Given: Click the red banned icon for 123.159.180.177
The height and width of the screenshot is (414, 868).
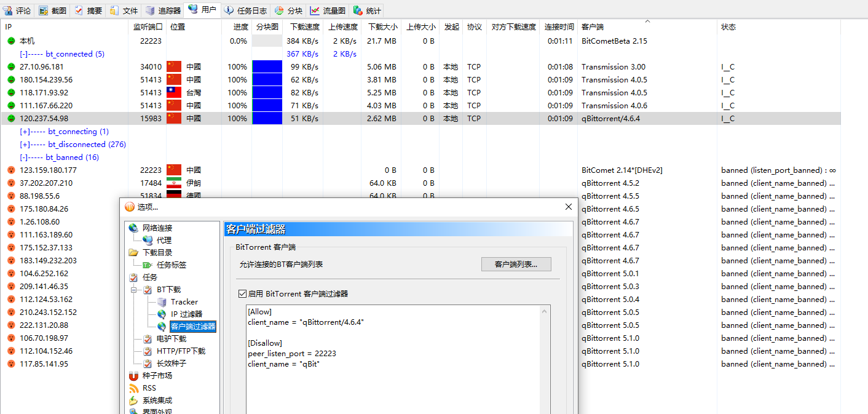Looking at the screenshot, I should (11, 170).
